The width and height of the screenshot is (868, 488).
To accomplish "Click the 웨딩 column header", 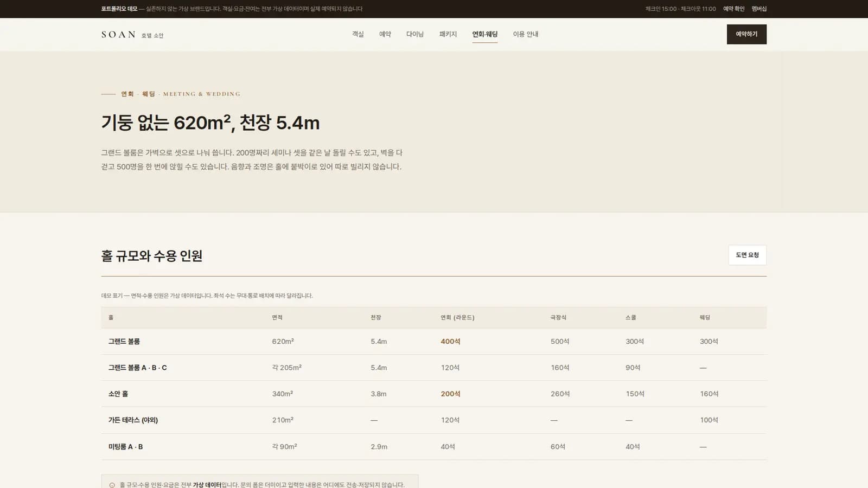I will pos(705,318).
